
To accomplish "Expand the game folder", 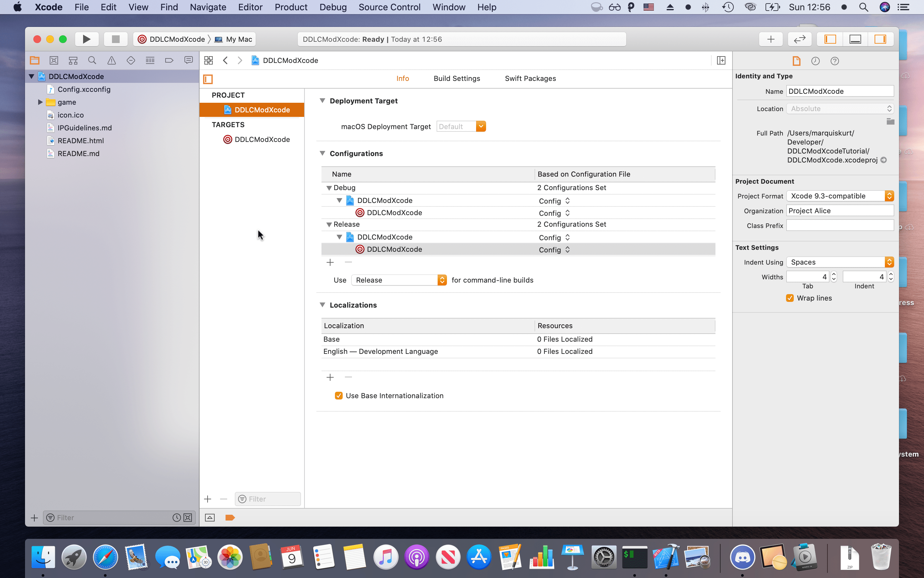I will (40, 102).
